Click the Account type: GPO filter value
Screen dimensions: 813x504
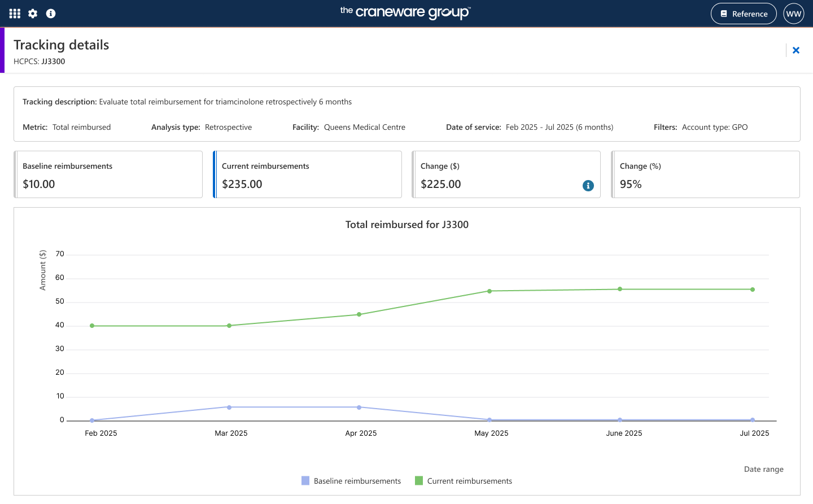click(x=715, y=127)
